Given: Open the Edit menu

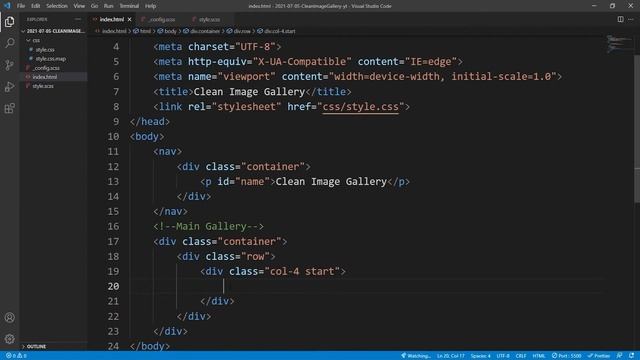Looking at the screenshot, I should (x=36, y=6).
